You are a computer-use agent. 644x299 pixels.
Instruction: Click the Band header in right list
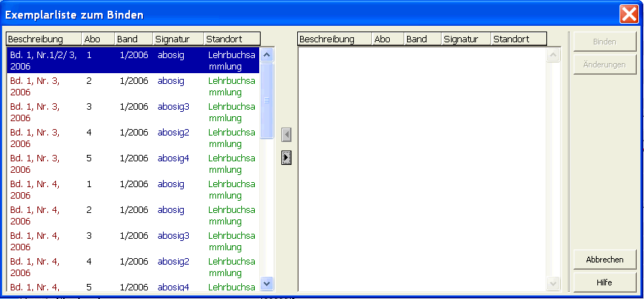click(x=423, y=39)
